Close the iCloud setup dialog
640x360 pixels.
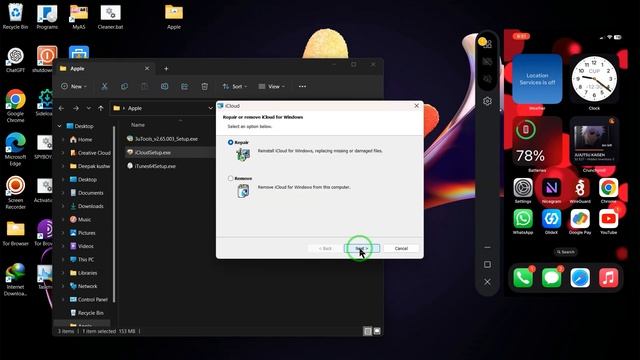tap(416, 106)
